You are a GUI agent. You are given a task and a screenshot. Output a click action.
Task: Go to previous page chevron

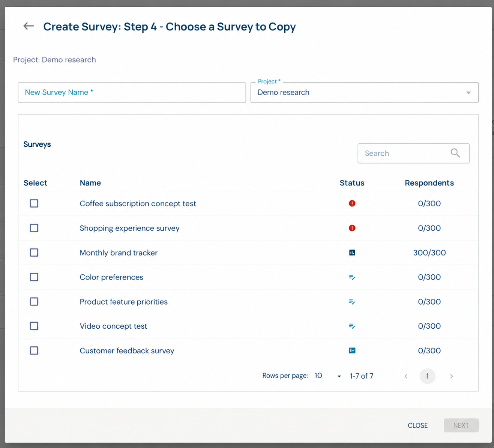tap(405, 376)
